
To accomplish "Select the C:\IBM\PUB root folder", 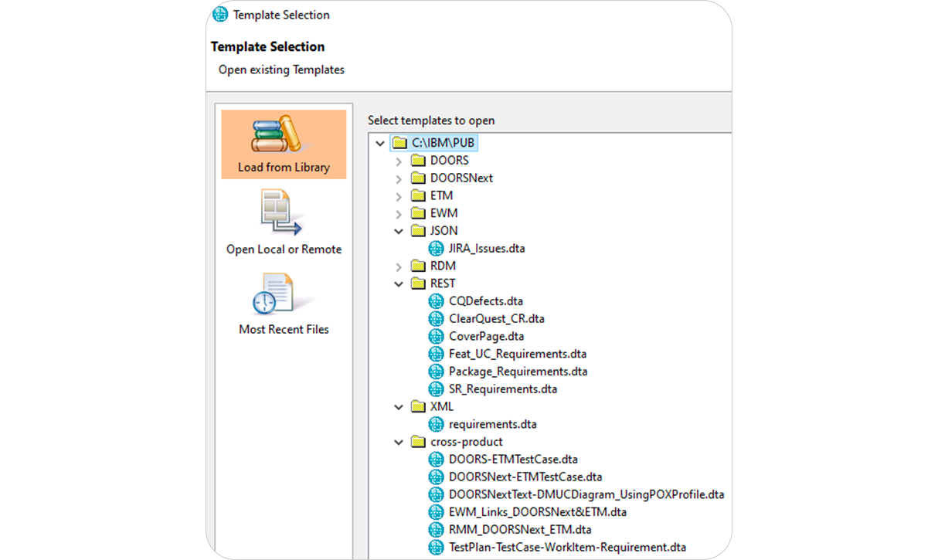I will coord(444,142).
